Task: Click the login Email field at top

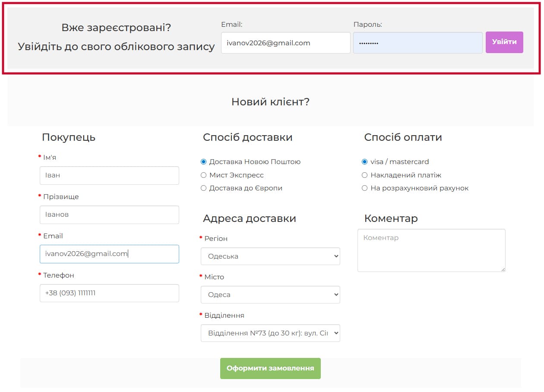Action: pyautogui.click(x=285, y=43)
